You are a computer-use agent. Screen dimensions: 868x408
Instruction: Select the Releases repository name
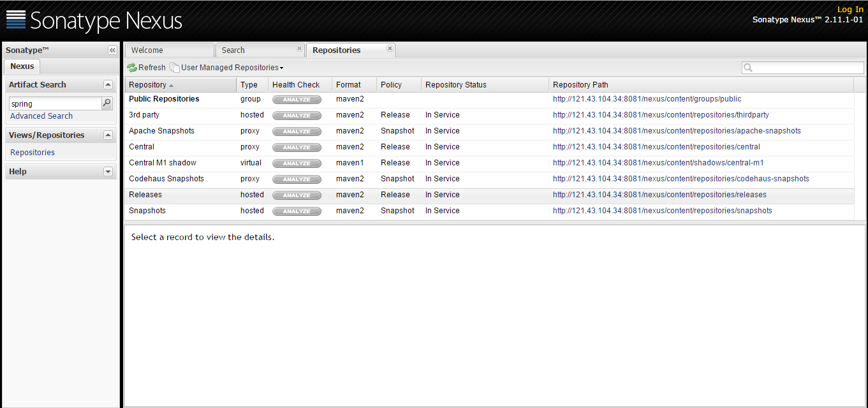[145, 195]
